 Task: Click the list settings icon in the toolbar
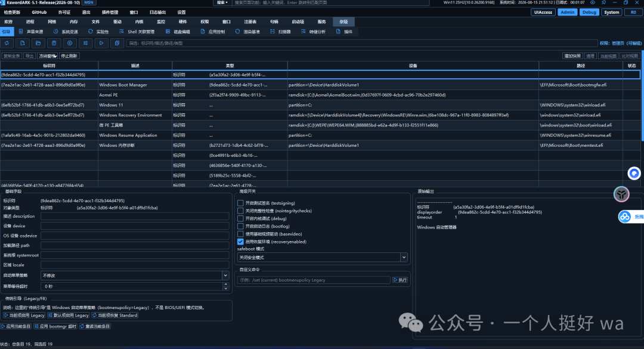pyautogui.click(x=85, y=43)
